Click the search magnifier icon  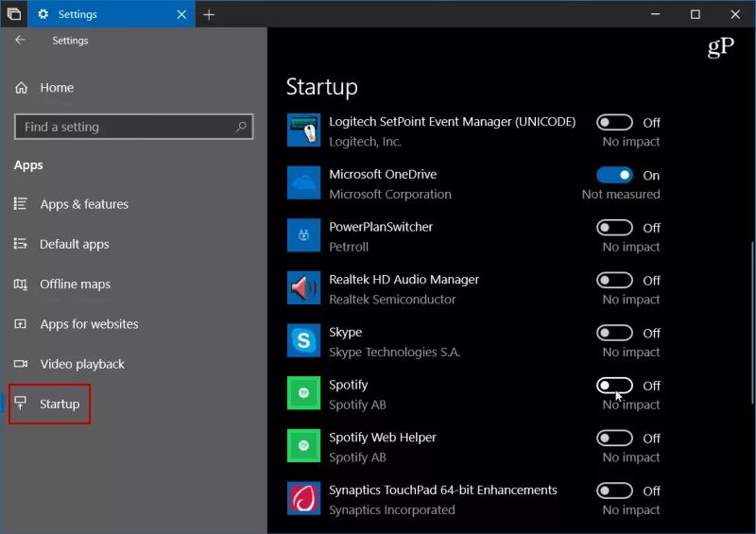pyautogui.click(x=241, y=127)
